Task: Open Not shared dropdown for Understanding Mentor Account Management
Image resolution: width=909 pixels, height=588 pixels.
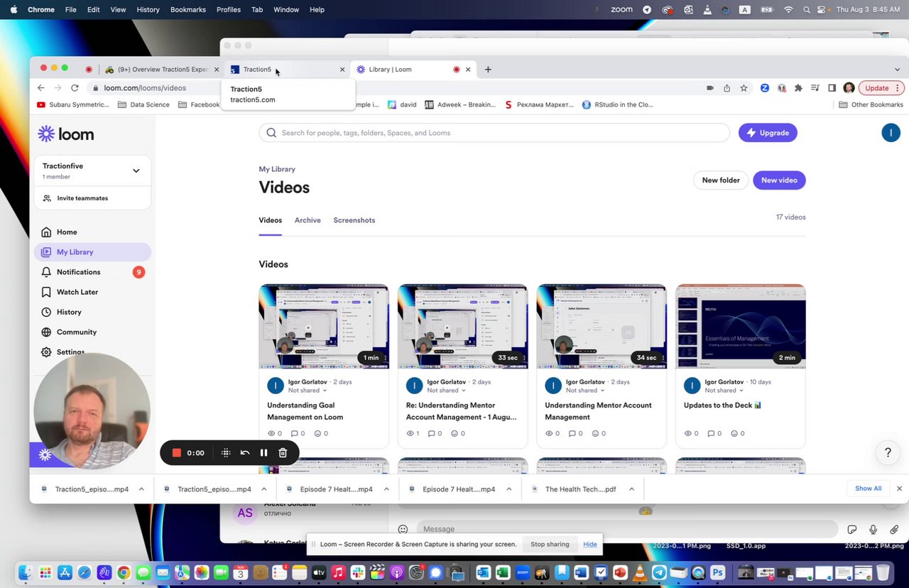Action: (x=586, y=391)
